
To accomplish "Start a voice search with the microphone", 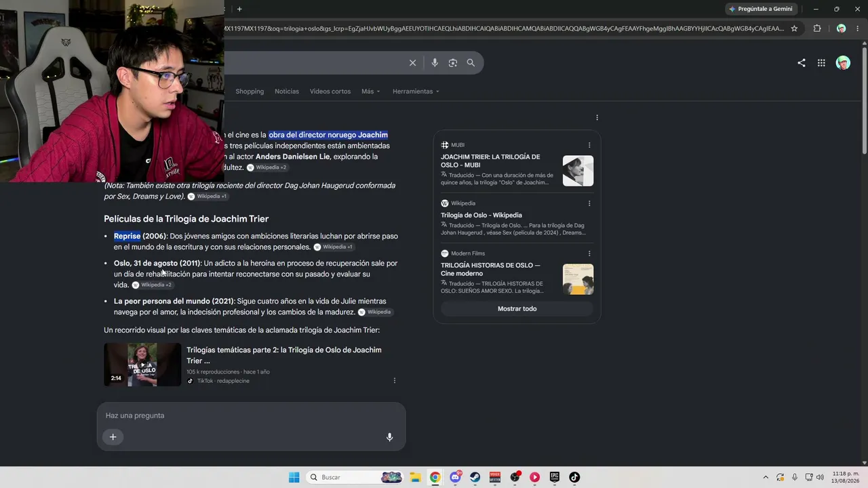I will coord(435,63).
